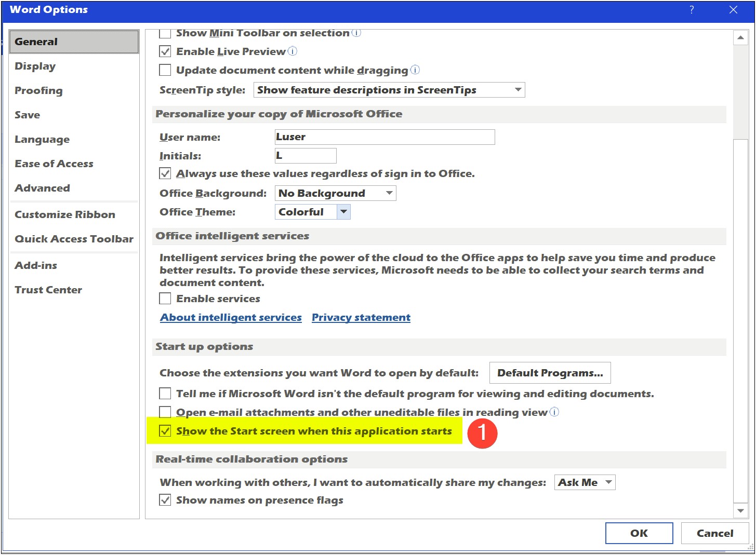Click the scrollbar up arrow
The height and width of the screenshot is (555, 756).
[740, 37]
